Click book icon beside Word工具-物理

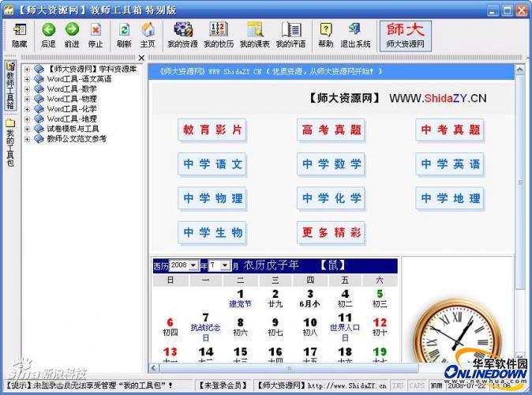pyautogui.click(x=39, y=100)
